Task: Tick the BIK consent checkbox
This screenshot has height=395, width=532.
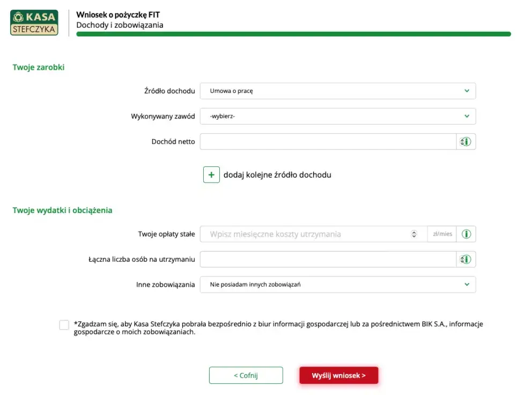Action: [x=64, y=325]
